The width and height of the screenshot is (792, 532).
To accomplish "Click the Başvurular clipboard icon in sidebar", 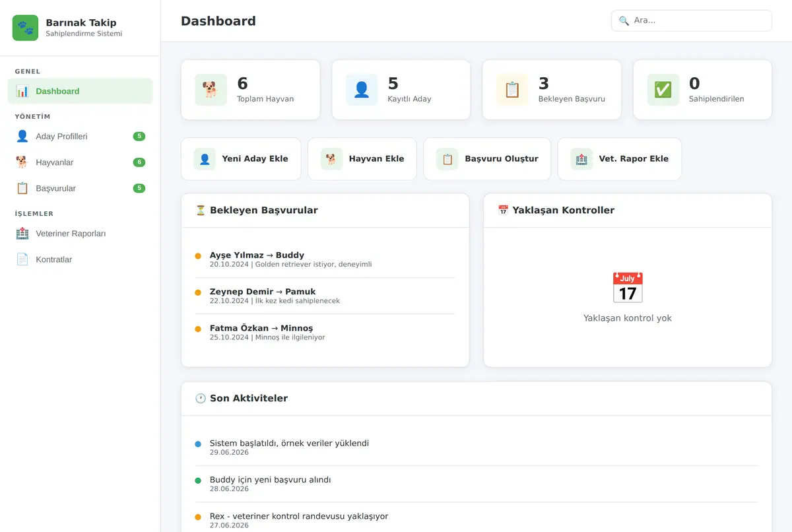I will (22, 188).
